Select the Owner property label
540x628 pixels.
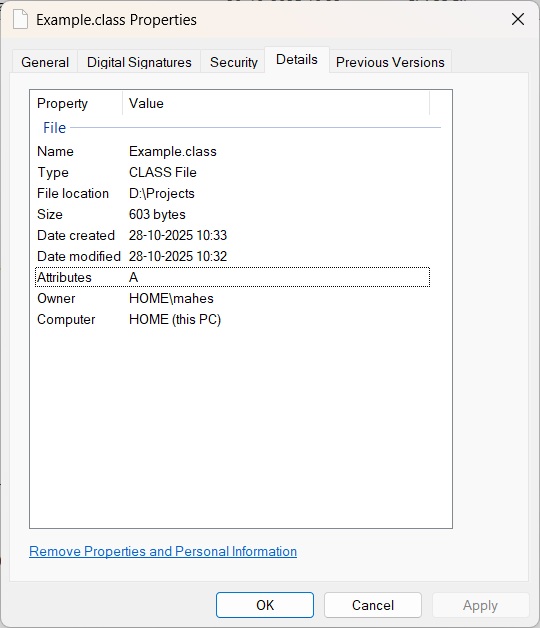pos(56,298)
